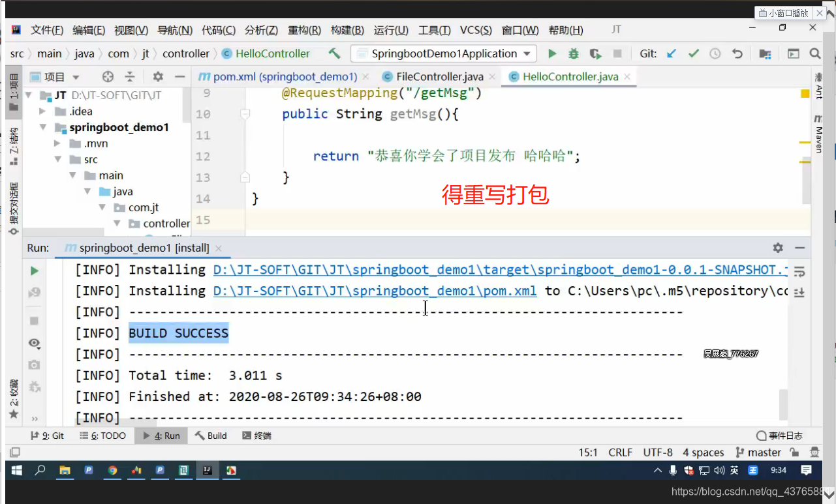836x504 pixels.
Task: Collapse the java folder
Action: 87,191
